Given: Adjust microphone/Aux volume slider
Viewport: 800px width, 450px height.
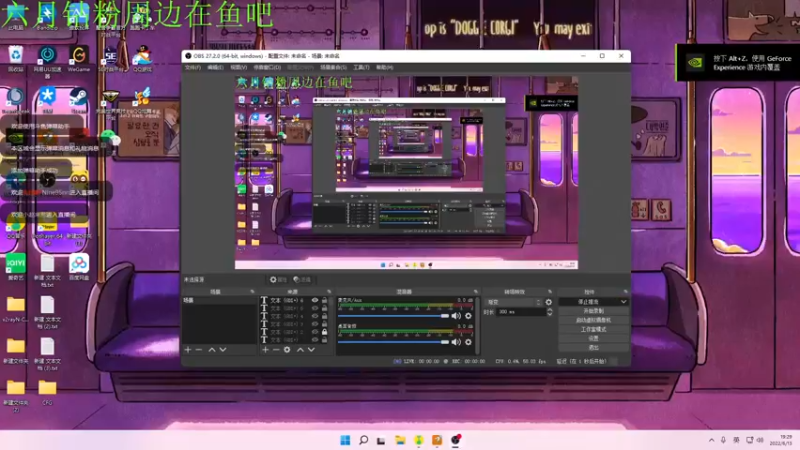Looking at the screenshot, I should click(x=393, y=316).
